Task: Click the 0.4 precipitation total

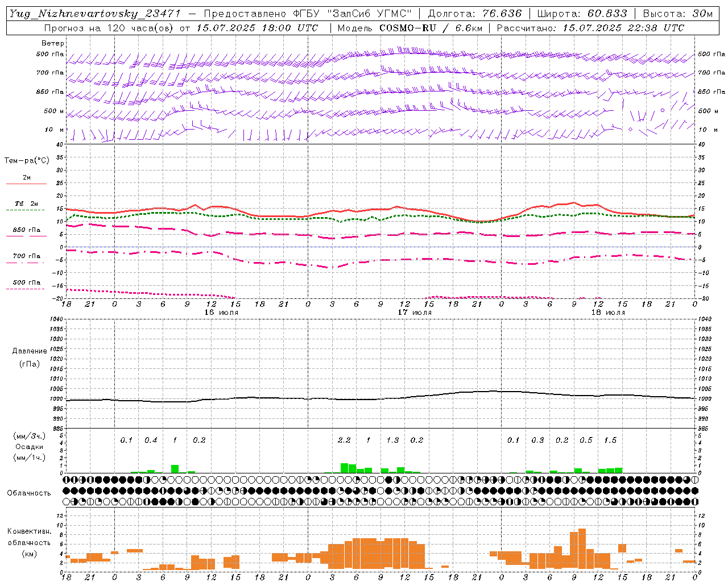Action: coord(151,440)
